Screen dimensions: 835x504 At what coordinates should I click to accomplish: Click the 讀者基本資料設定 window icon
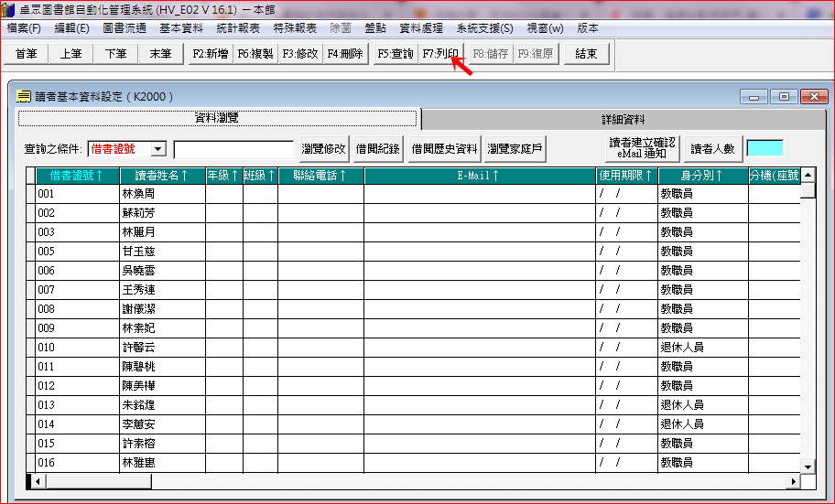[24, 96]
